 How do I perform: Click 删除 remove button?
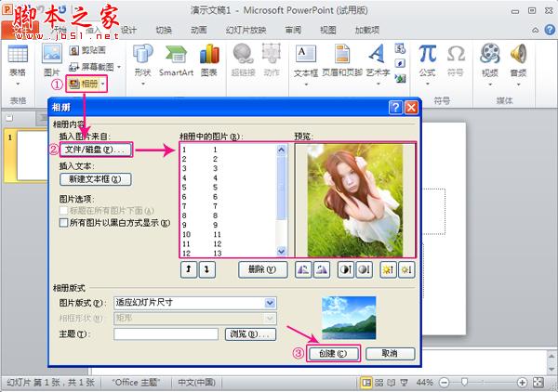click(262, 269)
